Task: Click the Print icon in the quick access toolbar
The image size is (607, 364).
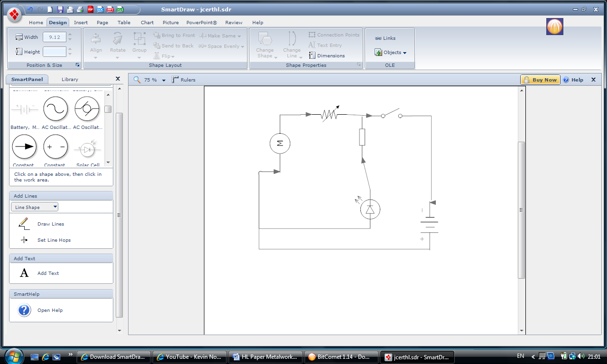Action: point(80,9)
